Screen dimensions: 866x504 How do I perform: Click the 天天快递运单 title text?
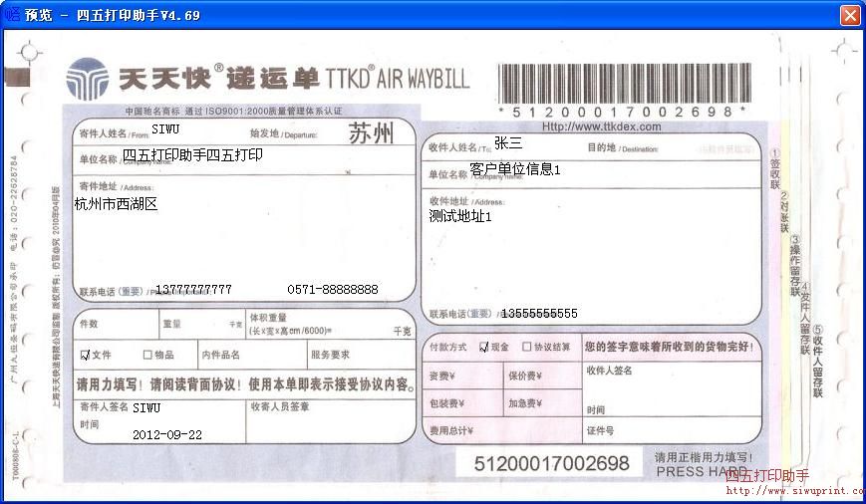219,79
